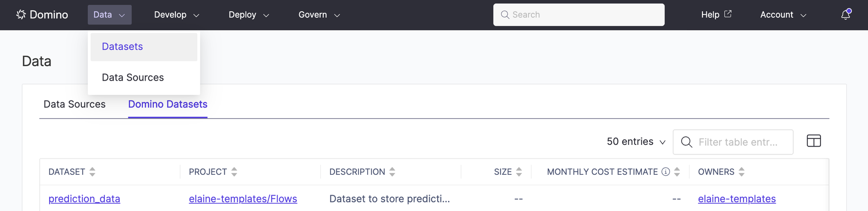Switch to the Data Sources tab
Image resolution: width=868 pixels, height=211 pixels.
coord(75,104)
